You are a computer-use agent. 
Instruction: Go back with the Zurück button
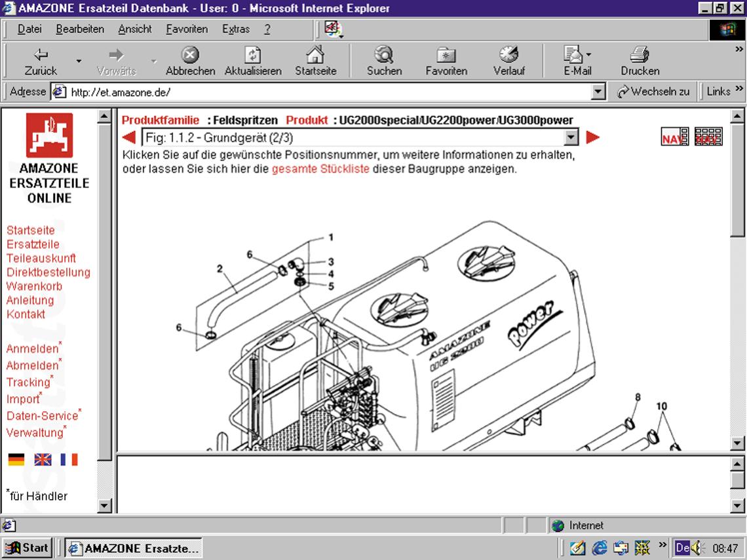click(41, 62)
